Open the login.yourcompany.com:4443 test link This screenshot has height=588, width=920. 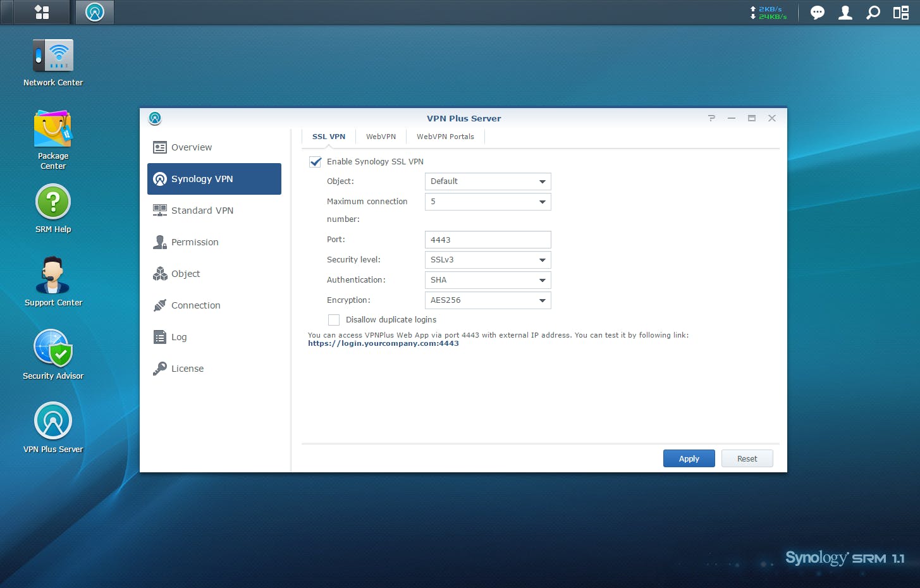coord(383,343)
